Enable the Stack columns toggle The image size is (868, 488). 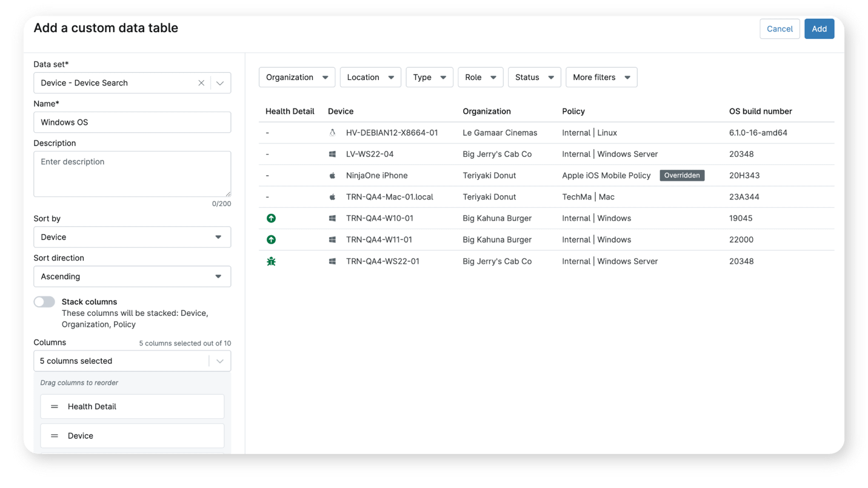[x=44, y=301]
